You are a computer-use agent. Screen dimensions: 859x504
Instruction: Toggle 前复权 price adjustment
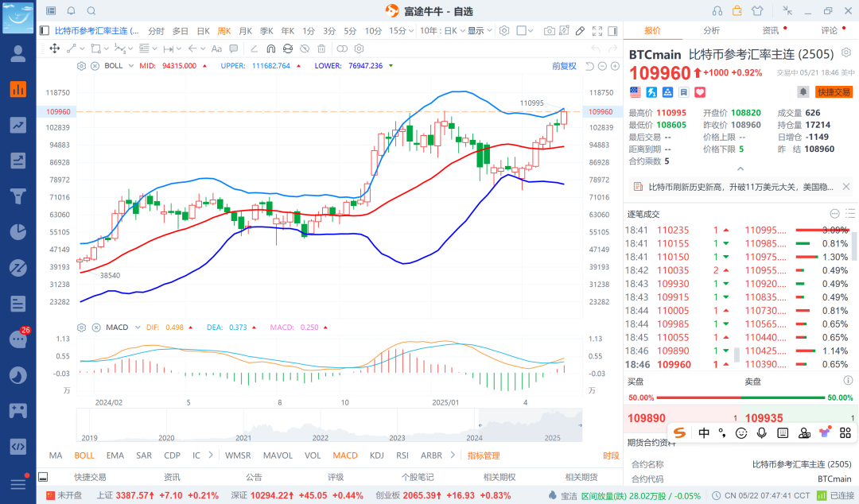(x=564, y=66)
